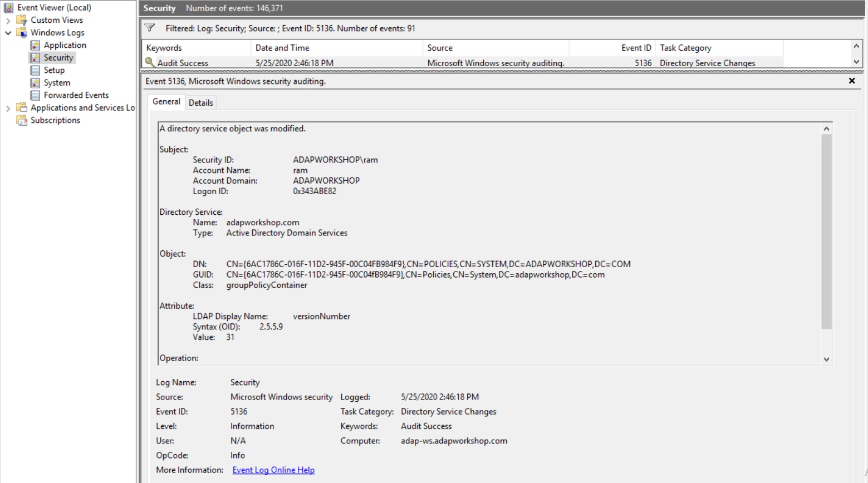Image resolution: width=868 pixels, height=483 pixels.
Task: Click the Subscriptions icon
Action: coord(22,120)
